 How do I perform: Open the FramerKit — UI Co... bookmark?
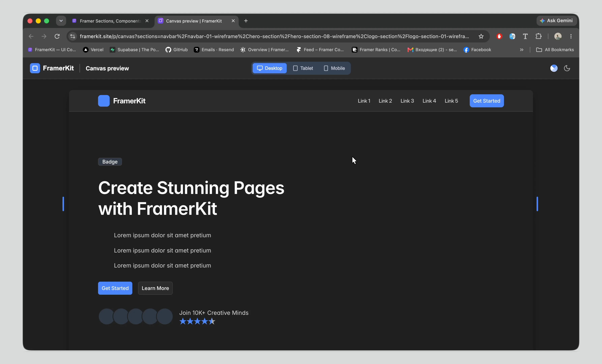52,50
